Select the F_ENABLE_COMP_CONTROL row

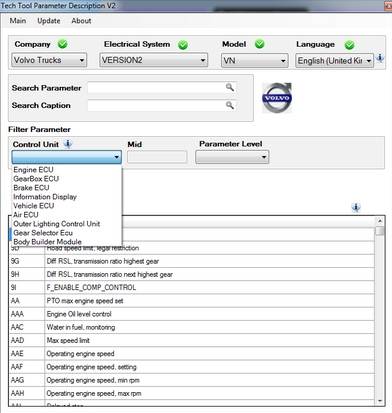tap(191, 287)
